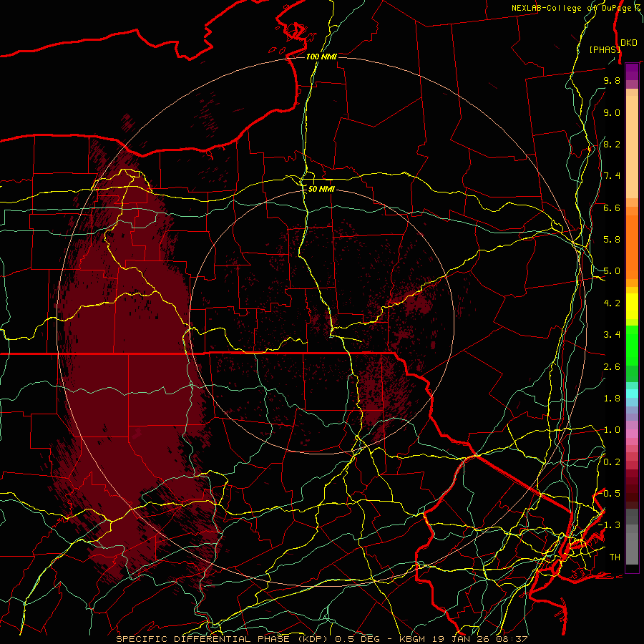644x644 pixels.
Task: Click the "[PHAS]" legend heading
Action: pos(605,49)
